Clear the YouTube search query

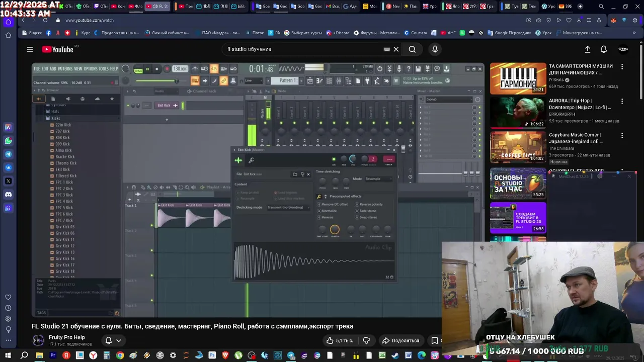pyautogui.click(x=396, y=49)
